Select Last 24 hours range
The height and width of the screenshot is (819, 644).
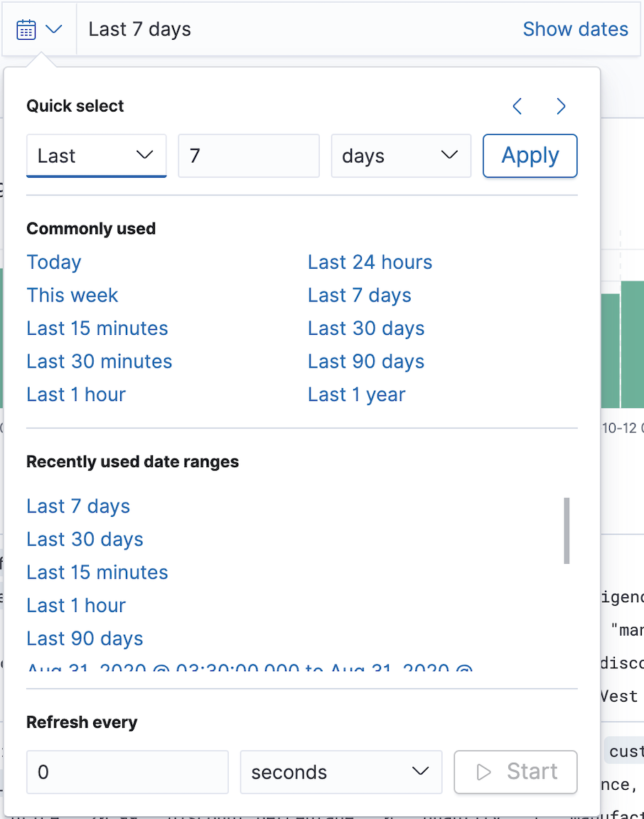[x=370, y=262]
